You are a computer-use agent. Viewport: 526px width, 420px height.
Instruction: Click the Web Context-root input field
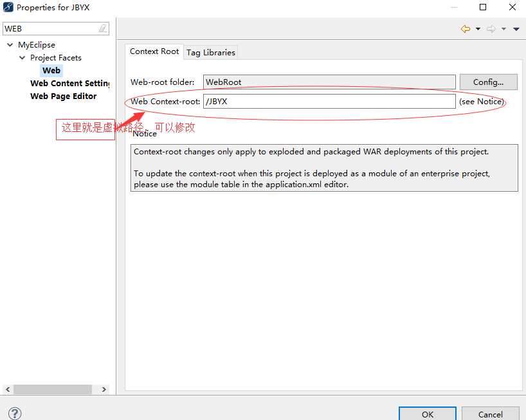pos(329,102)
